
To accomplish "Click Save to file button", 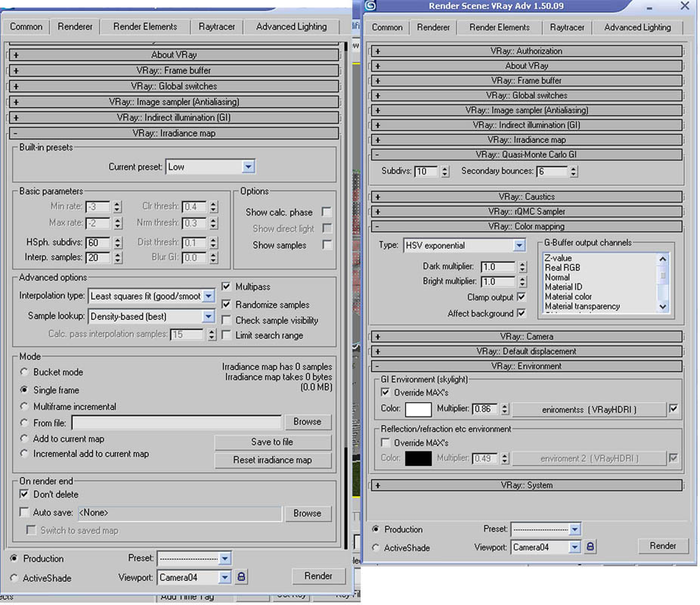I will point(272,442).
